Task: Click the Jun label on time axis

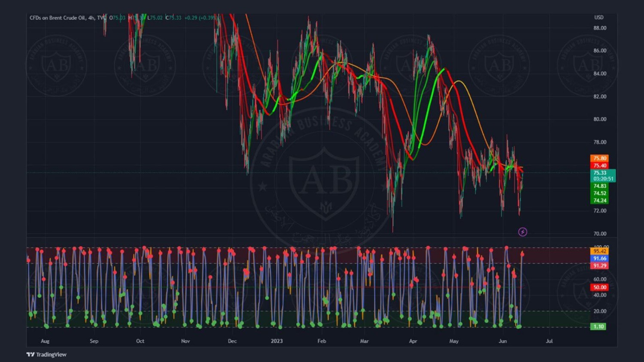Action: pyautogui.click(x=503, y=341)
